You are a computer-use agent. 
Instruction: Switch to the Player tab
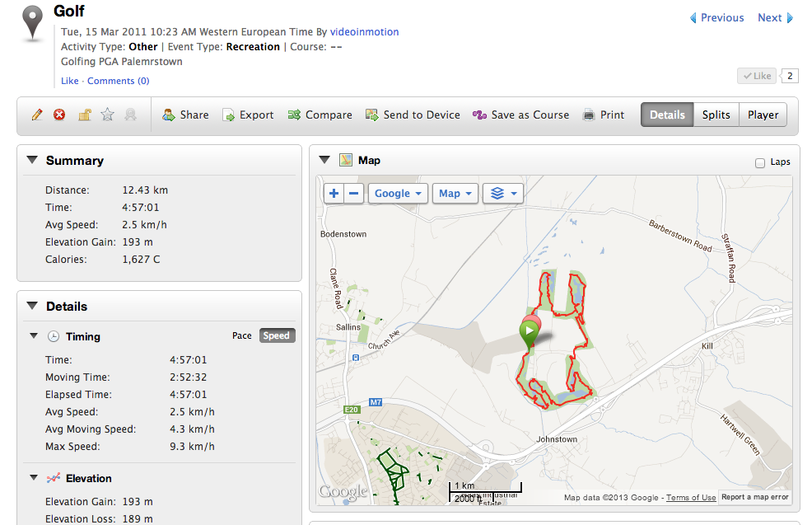(763, 115)
